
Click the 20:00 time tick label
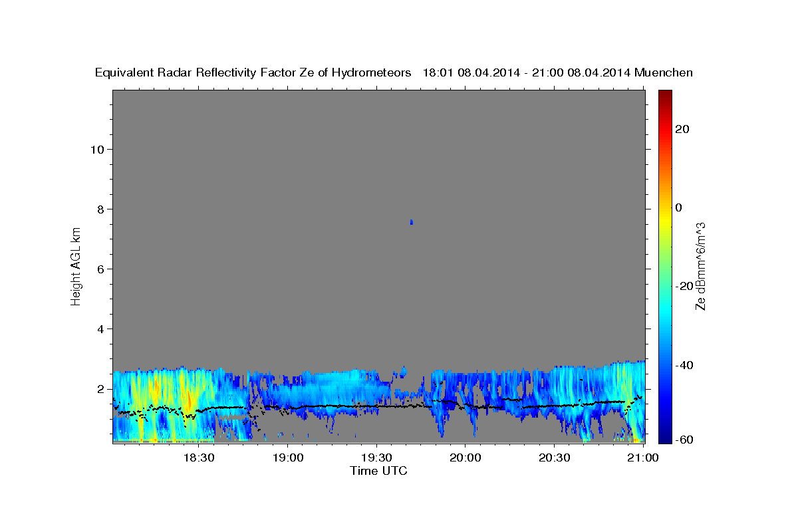tap(465, 458)
